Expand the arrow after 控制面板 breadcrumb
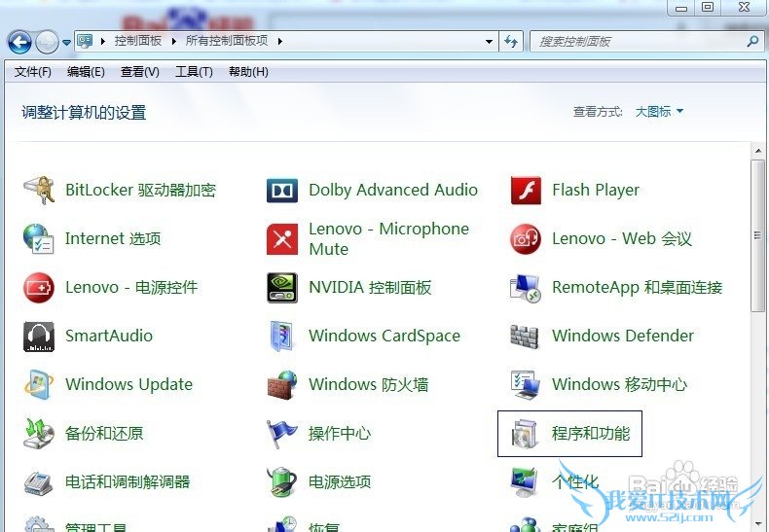769x532 pixels. click(173, 41)
